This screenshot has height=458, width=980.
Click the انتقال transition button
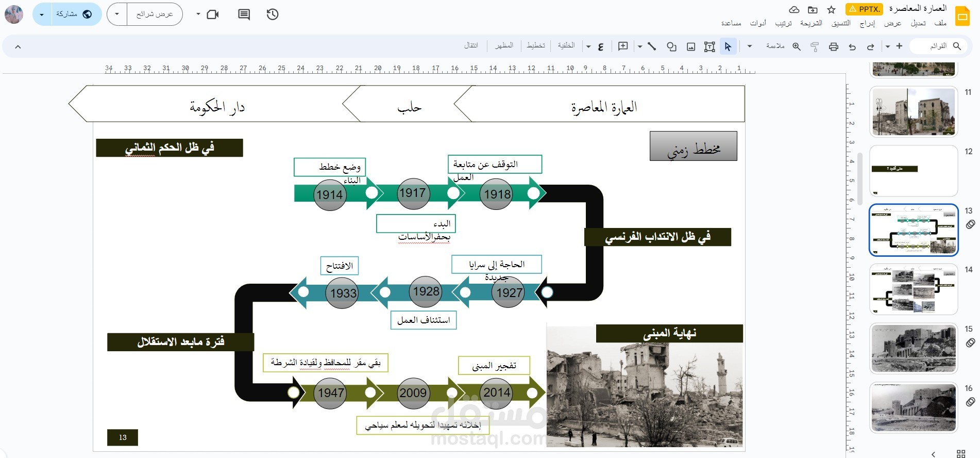[x=471, y=45]
